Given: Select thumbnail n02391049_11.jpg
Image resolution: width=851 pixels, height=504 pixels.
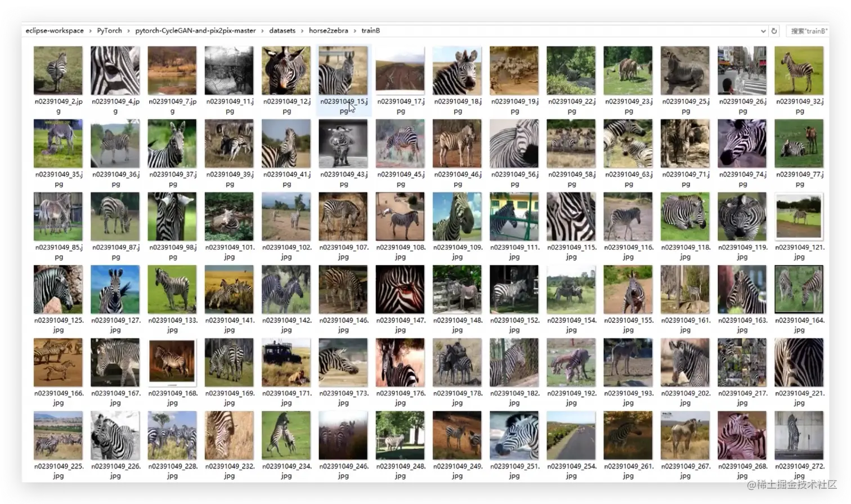Looking at the screenshot, I should (229, 70).
